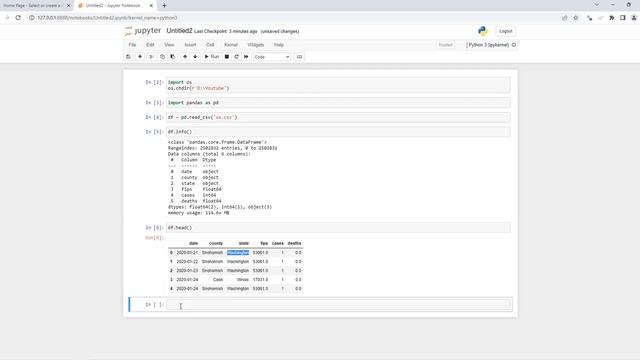The width and height of the screenshot is (640, 360).
Task: Click the Cook county cell
Action: pyautogui.click(x=218, y=280)
